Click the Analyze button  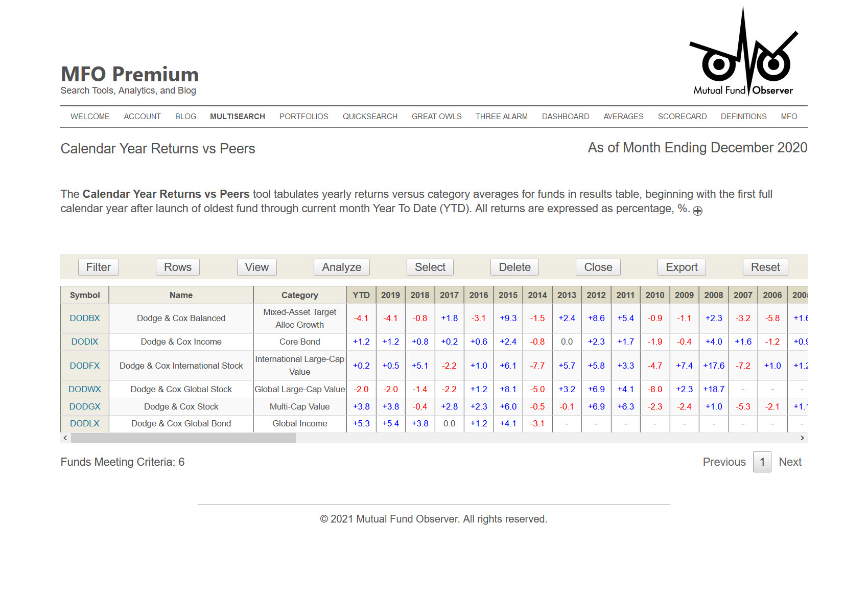pyautogui.click(x=342, y=267)
